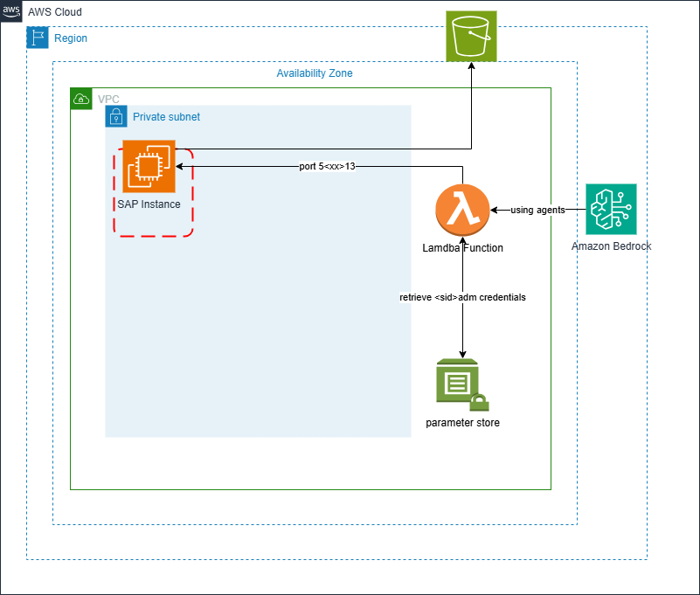Click the Region flag icon
This screenshot has height=595, width=700.
click(37, 38)
